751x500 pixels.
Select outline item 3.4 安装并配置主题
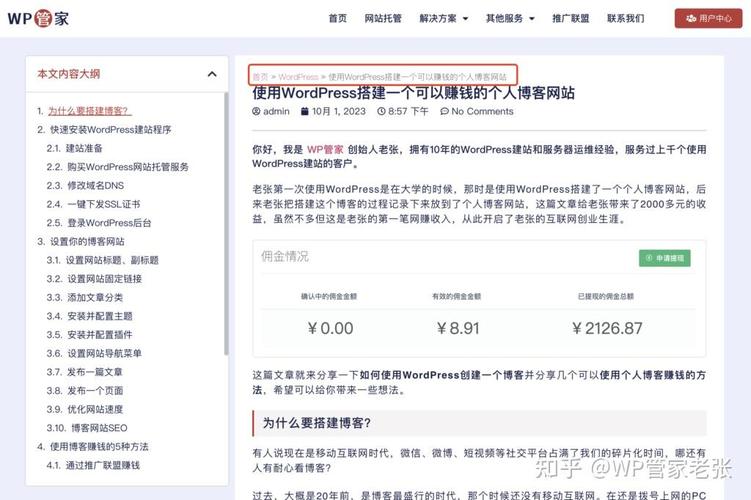click(99, 316)
